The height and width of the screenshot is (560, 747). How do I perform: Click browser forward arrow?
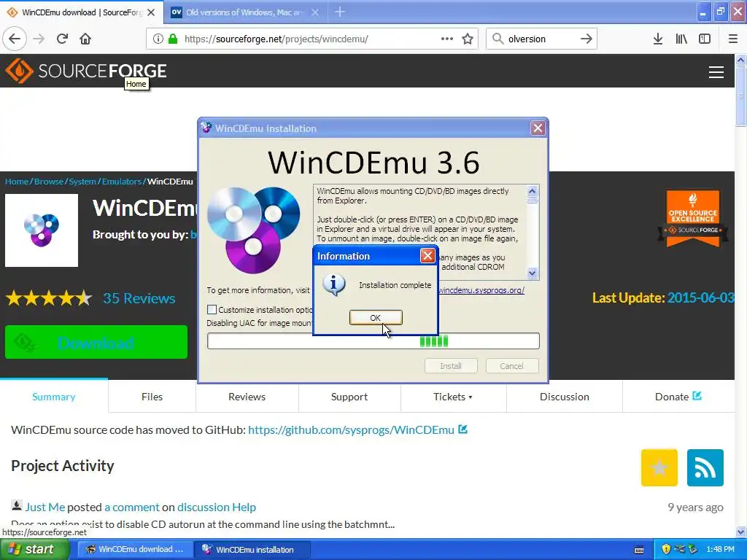click(39, 39)
